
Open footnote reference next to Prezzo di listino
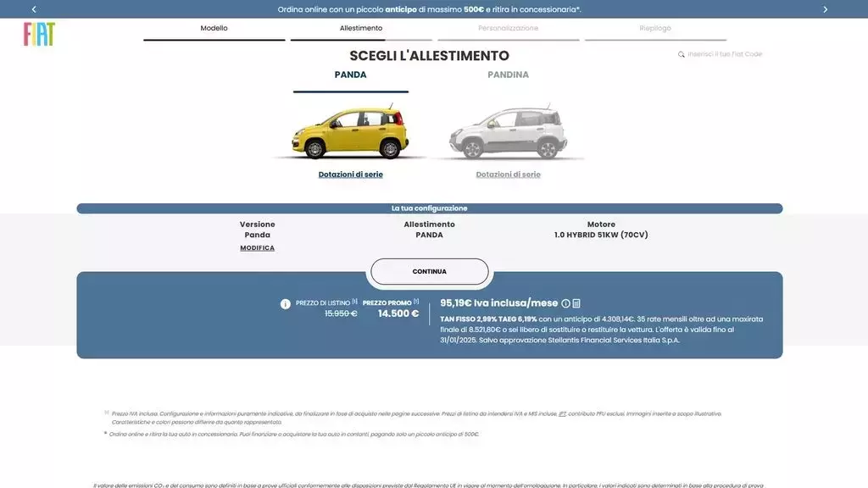pos(355,302)
